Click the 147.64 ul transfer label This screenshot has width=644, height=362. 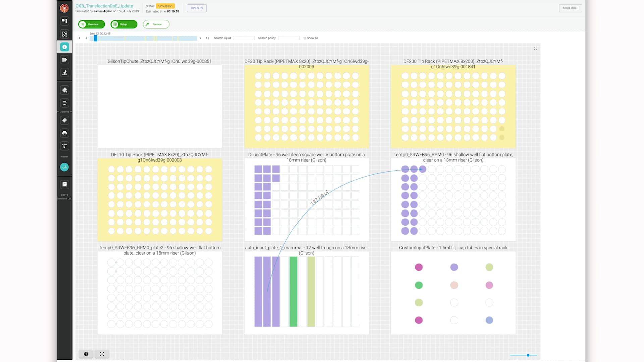(x=320, y=198)
